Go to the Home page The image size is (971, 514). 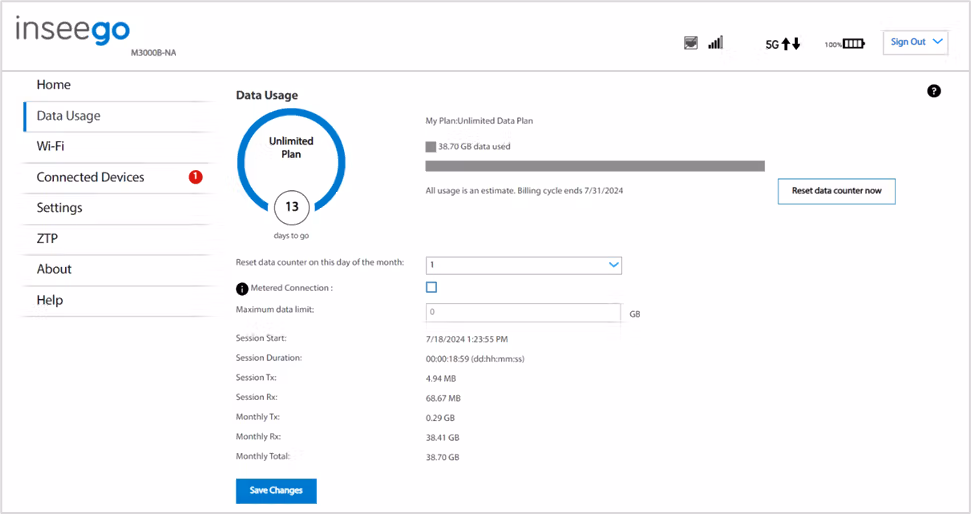coord(53,85)
